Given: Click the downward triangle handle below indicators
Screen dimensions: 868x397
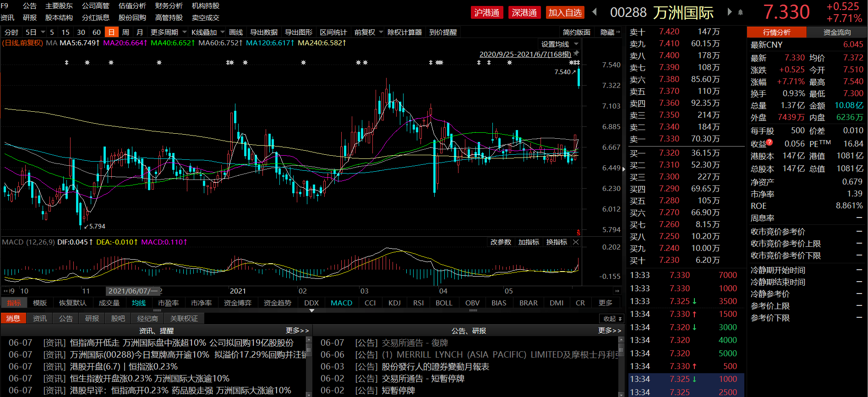Looking at the screenshot, I should tap(312, 310).
